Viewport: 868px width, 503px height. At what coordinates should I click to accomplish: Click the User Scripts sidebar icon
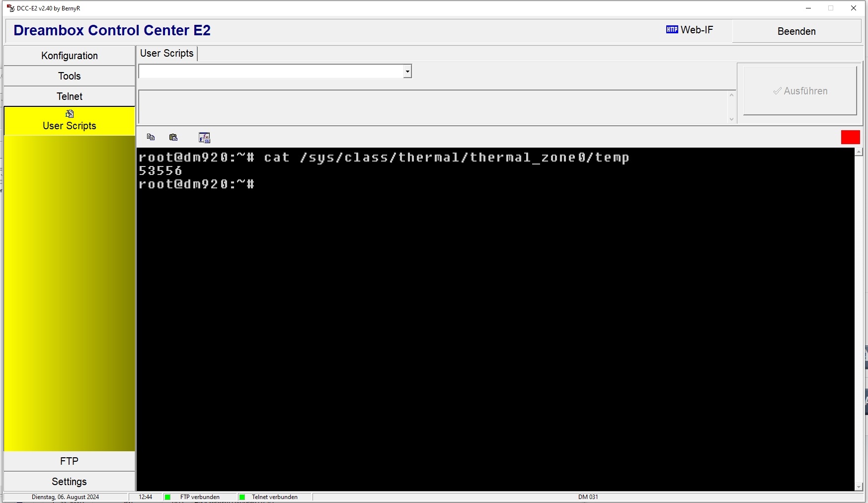click(x=70, y=114)
